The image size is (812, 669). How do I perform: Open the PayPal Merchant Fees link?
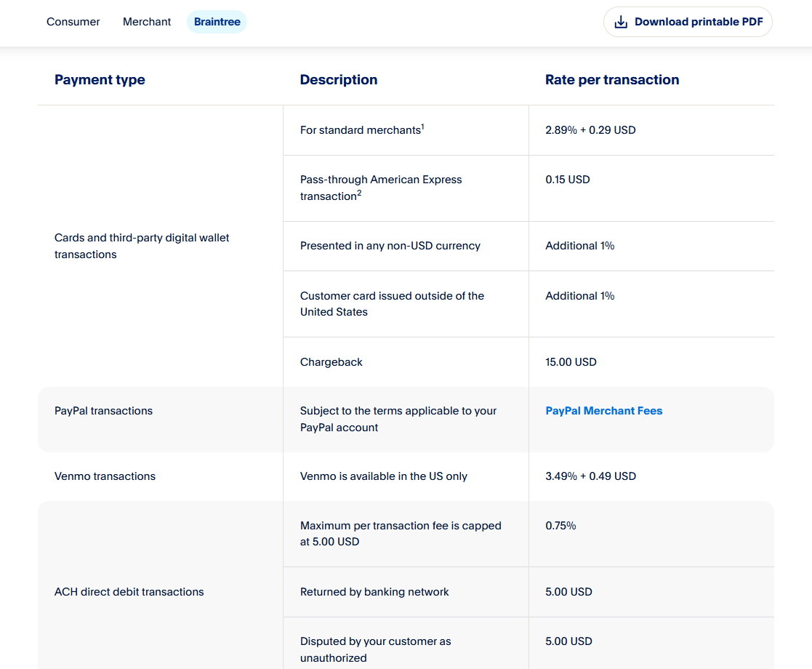(x=603, y=411)
